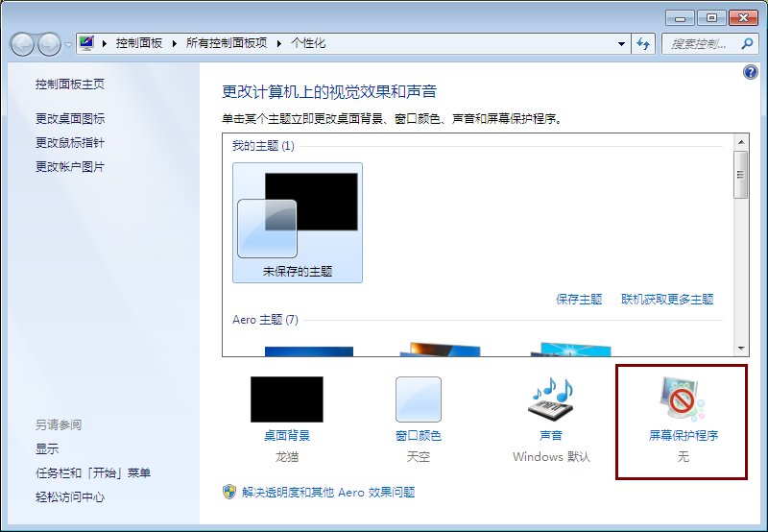Click the theme list scroll up arrow
The image size is (768, 532).
741,142
